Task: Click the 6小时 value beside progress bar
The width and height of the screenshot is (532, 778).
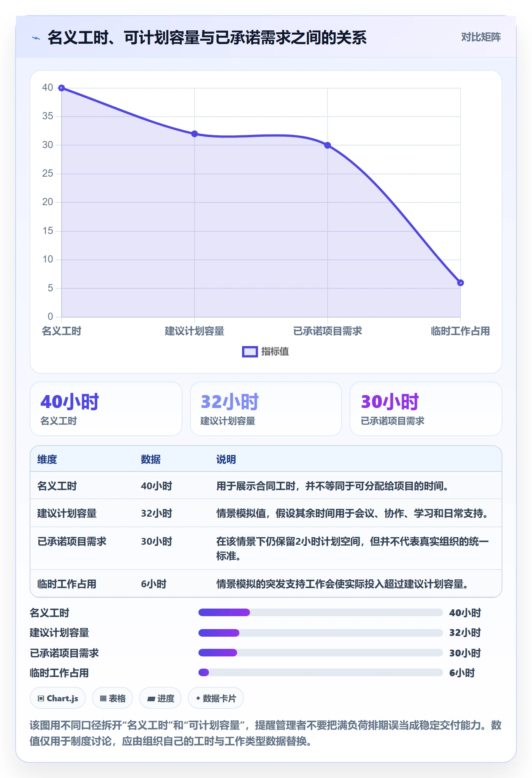Action: click(x=462, y=673)
